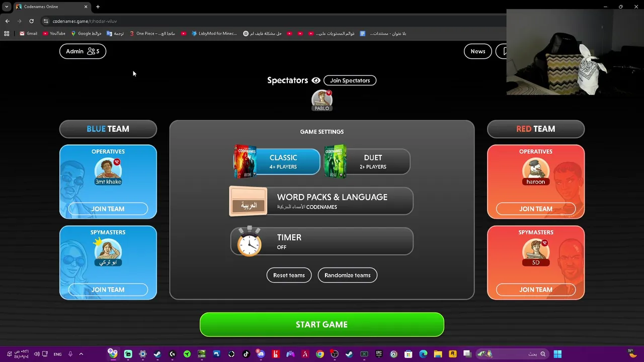Screen dimensions: 644x362
Task: Join blue team as operative
Action: coord(108,209)
